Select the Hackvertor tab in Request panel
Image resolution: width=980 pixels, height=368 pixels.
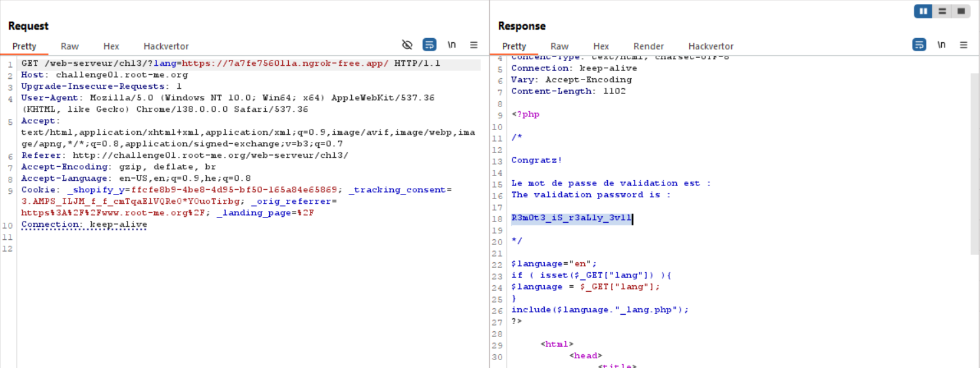pos(166,46)
